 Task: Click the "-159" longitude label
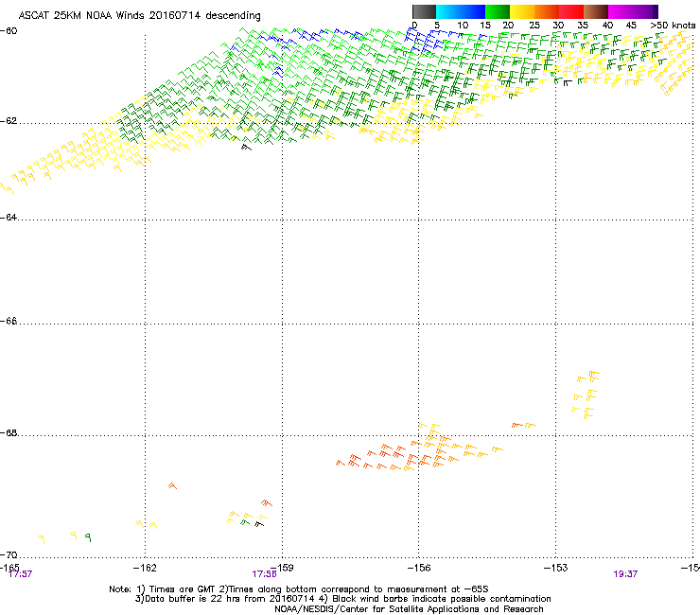[282, 568]
